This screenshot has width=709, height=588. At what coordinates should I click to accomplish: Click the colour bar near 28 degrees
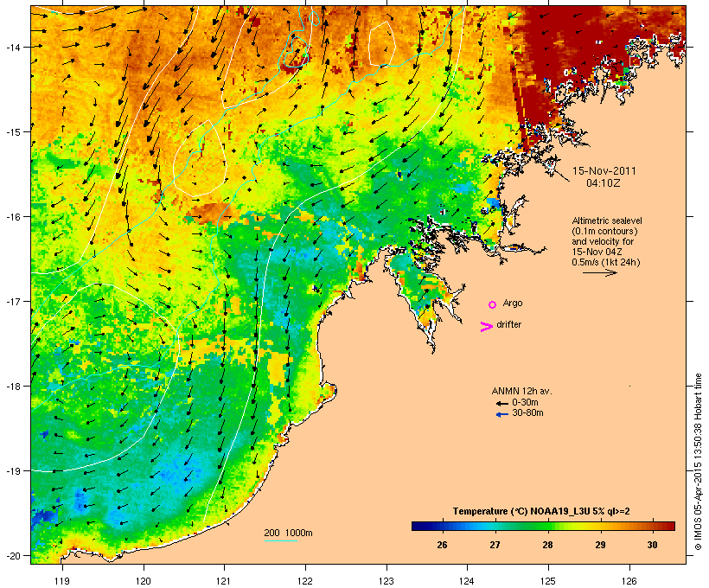click(547, 526)
